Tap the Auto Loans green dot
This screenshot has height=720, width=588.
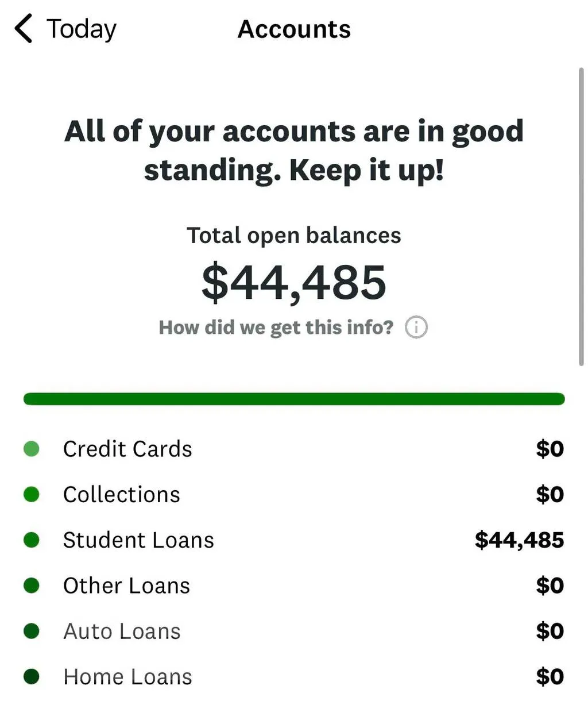32,631
